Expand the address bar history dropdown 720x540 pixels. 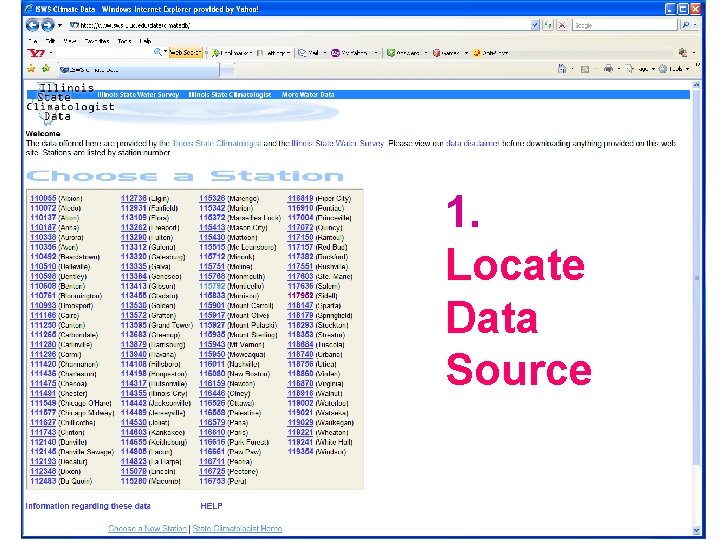[535, 25]
